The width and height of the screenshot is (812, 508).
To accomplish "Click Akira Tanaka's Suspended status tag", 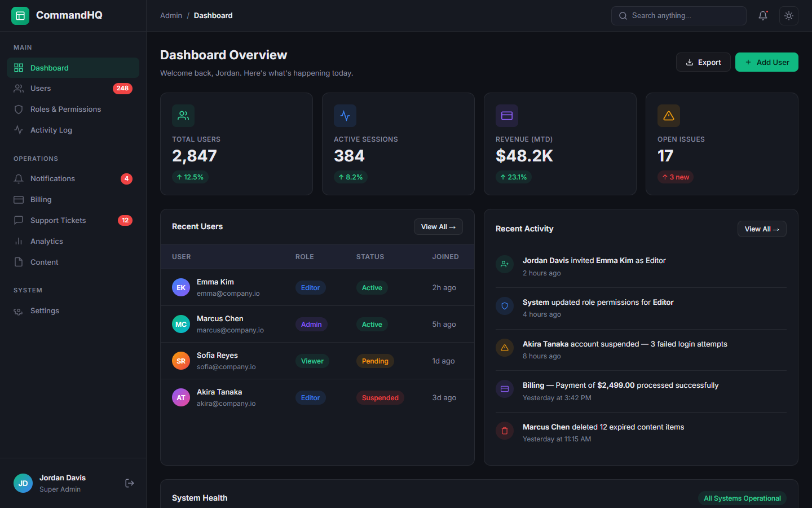I will coord(380,398).
